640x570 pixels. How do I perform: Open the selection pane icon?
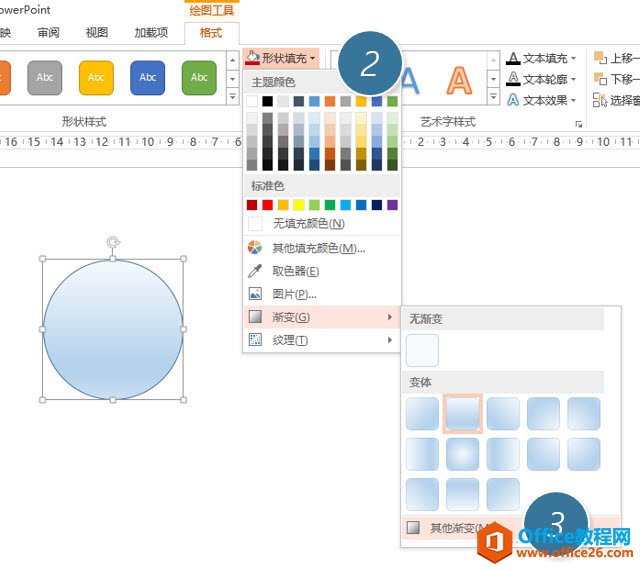600,100
